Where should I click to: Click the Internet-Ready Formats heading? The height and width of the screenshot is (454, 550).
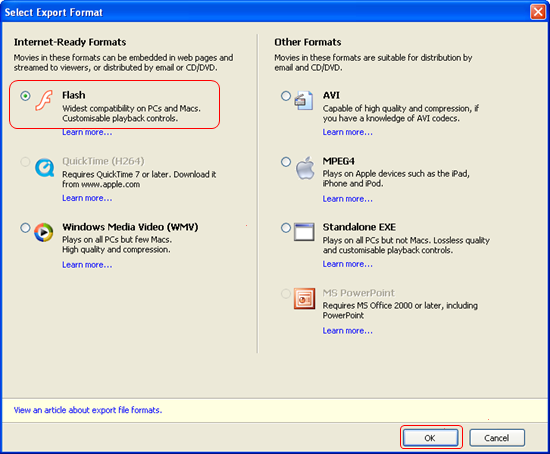(x=70, y=42)
